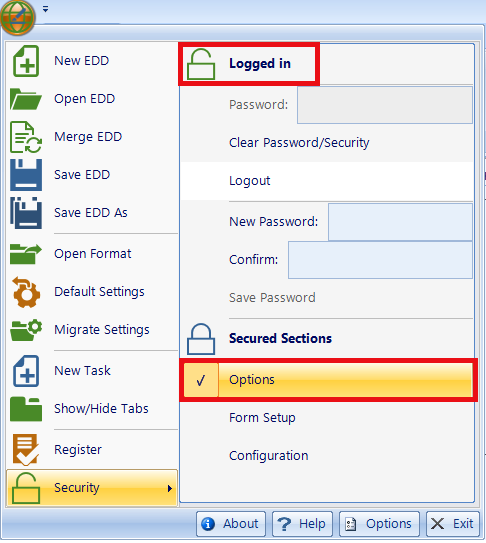Open the quick access toolbar dropdown
Screen dimensions: 486x543
(x=45, y=9)
